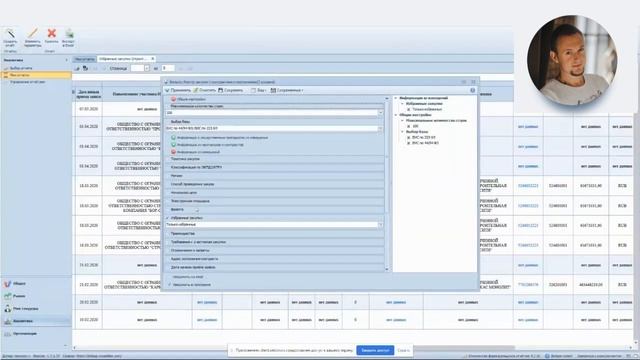Click the page number input after Страница
This screenshot has height=360, width=640.
(x=137, y=69)
